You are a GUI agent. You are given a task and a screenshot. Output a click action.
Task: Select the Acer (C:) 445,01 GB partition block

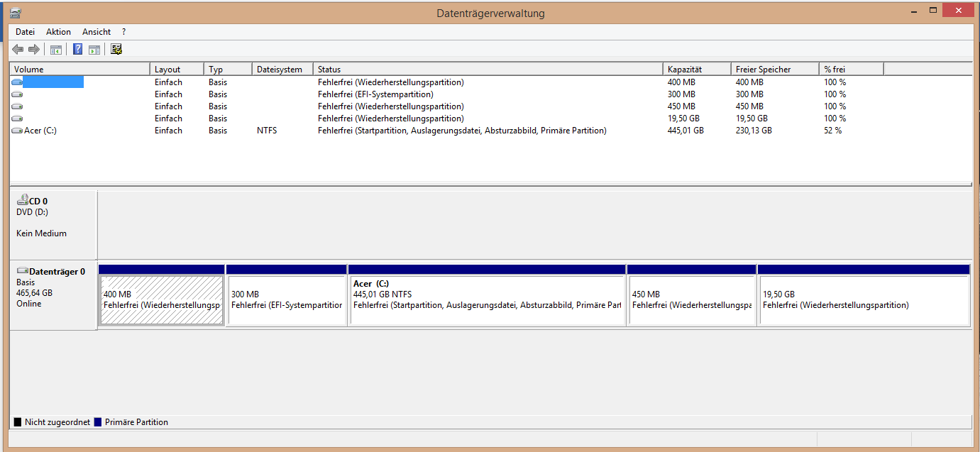click(488, 300)
